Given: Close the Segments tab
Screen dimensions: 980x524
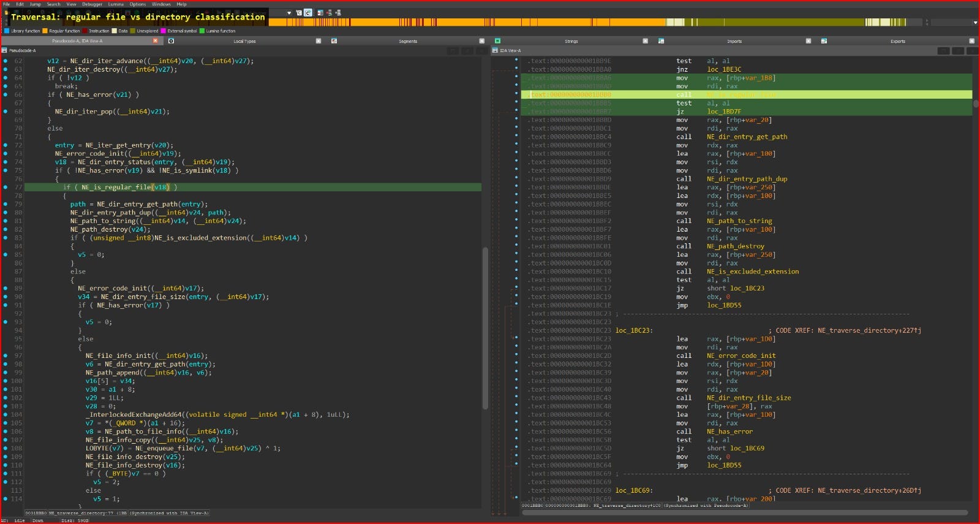Looking at the screenshot, I should [x=481, y=41].
